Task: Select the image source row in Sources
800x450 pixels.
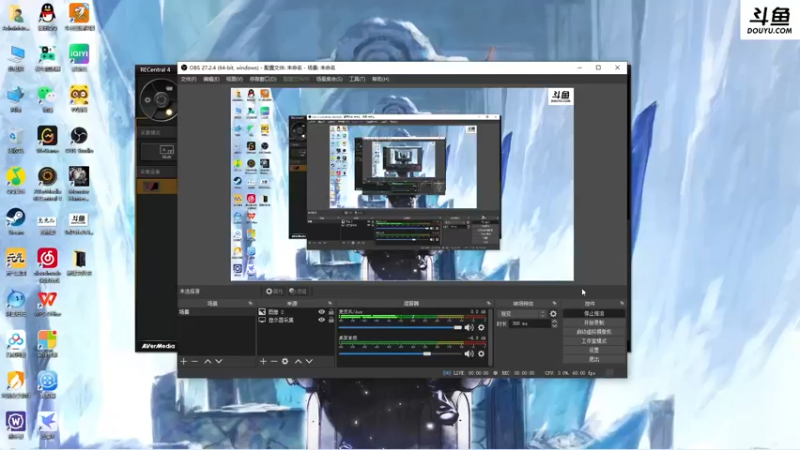Action: point(296,312)
